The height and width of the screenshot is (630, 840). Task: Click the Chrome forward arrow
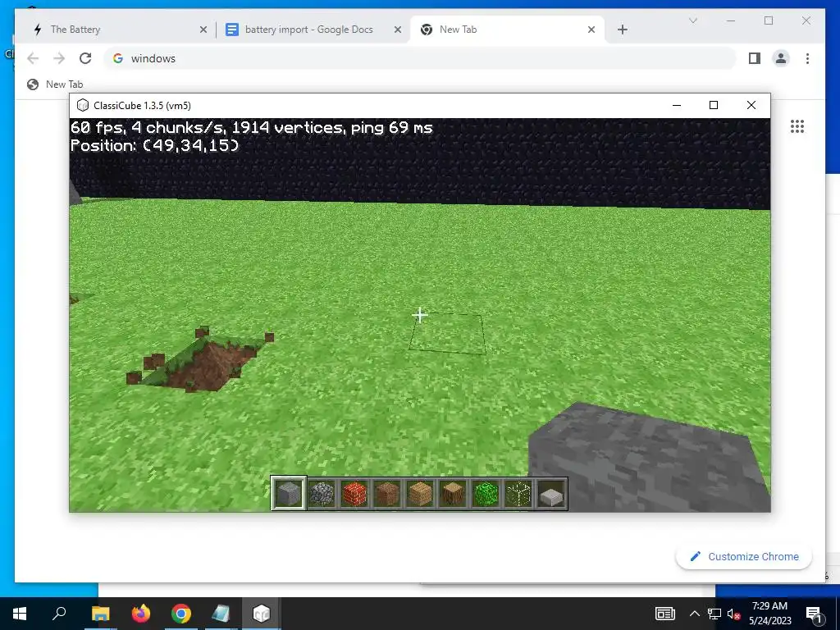pos(59,58)
